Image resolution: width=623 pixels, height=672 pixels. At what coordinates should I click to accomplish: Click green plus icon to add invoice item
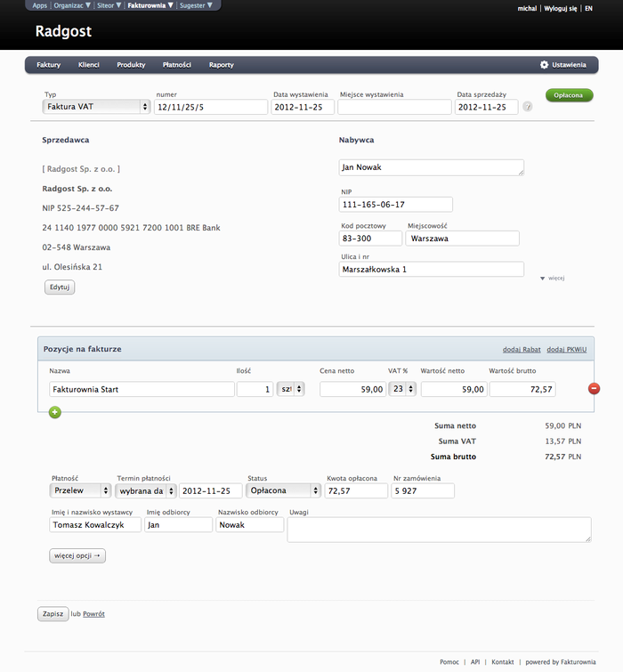coord(55,412)
